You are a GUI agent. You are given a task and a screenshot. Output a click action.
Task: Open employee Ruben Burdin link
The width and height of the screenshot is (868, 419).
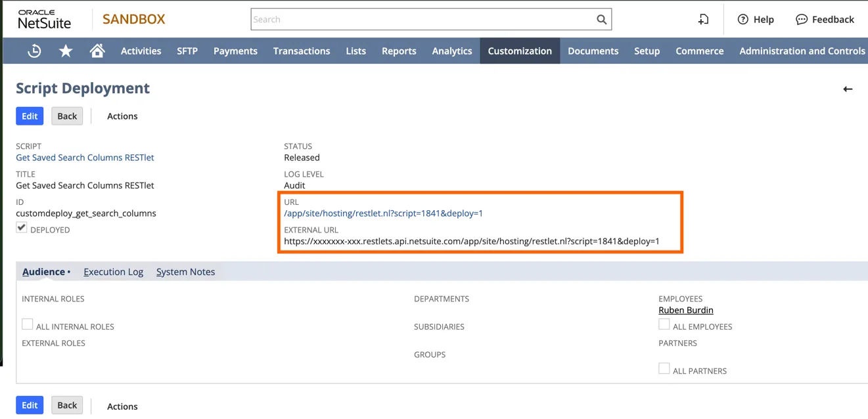pos(686,310)
